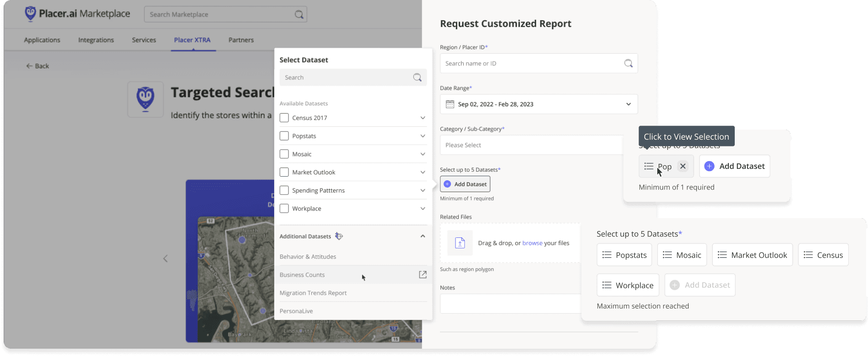The height and width of the screenshot is (356, 868).
Task: Go to the Applications tab
Action: click(x=42, y=40)
